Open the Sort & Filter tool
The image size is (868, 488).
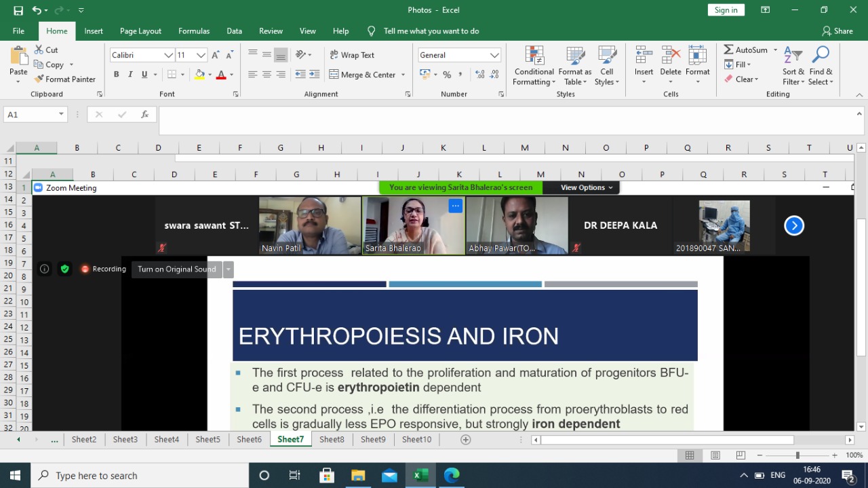pos(793,66)
